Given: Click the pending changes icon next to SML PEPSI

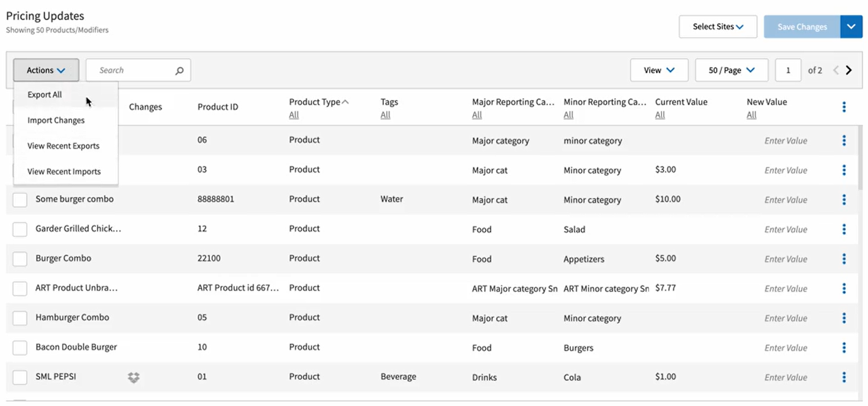Looking at the screenshot, I should (134, 376).
